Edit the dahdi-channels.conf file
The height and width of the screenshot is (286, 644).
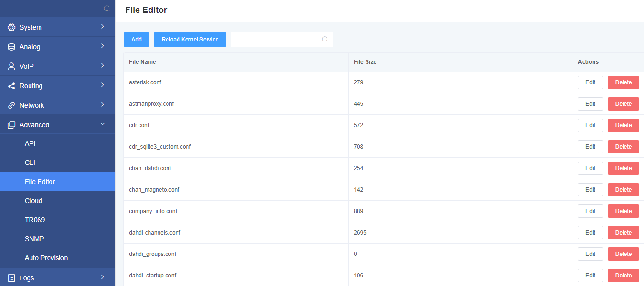(590, 233)
